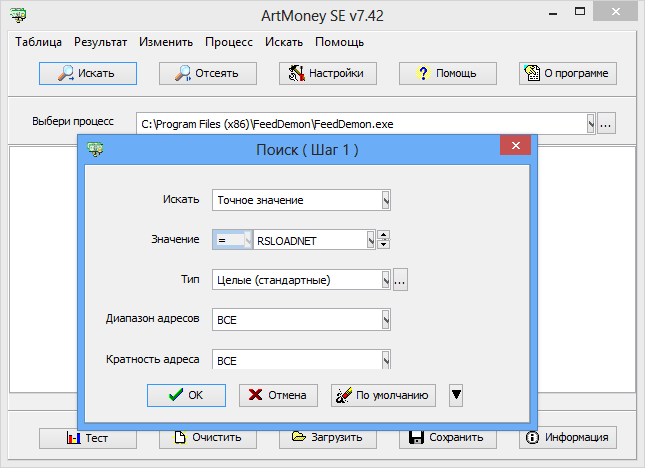This screenshot has width=645, height=468.
Task: Expand more options with black down triangle
Action: click(x=456, y=395)
